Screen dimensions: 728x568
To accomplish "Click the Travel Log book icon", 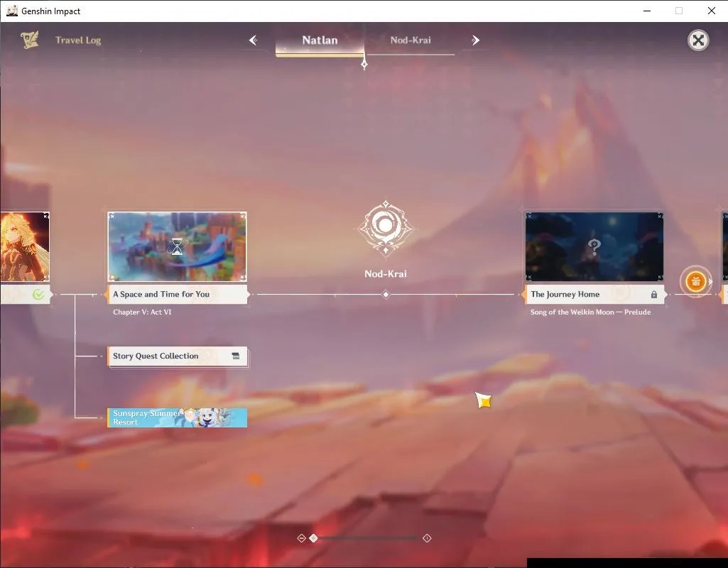I will 30,40.
